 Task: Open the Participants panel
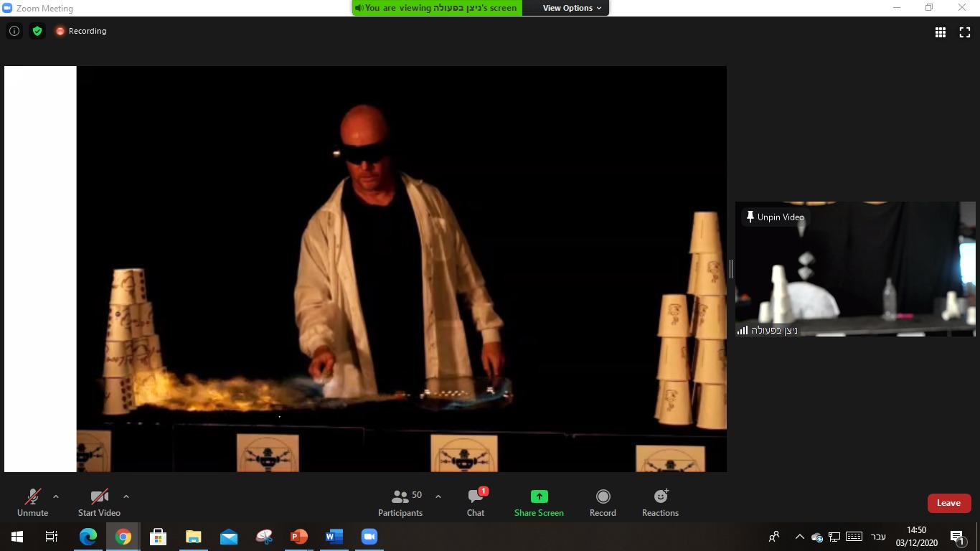(x=400, y=502)
